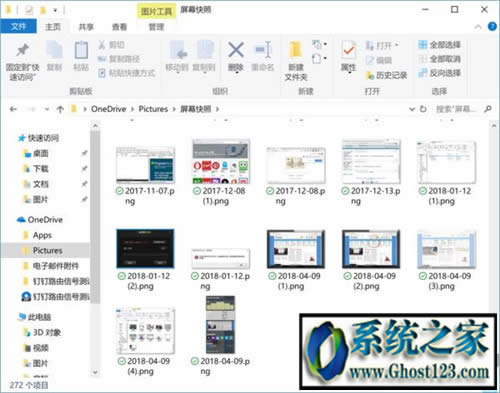Select thumbnail 2017-11-07.png
This screenshot has height=393, width=500.
click(x=145, y=165)
